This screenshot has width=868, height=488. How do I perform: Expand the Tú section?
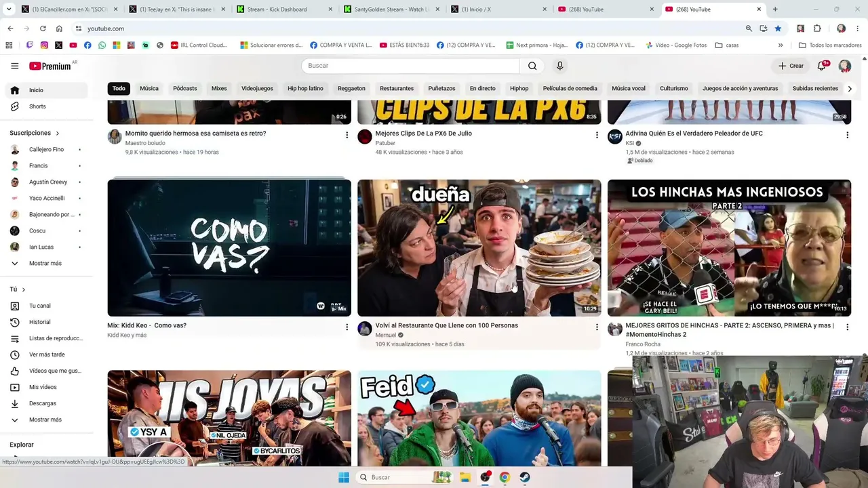tap(18, 289)
